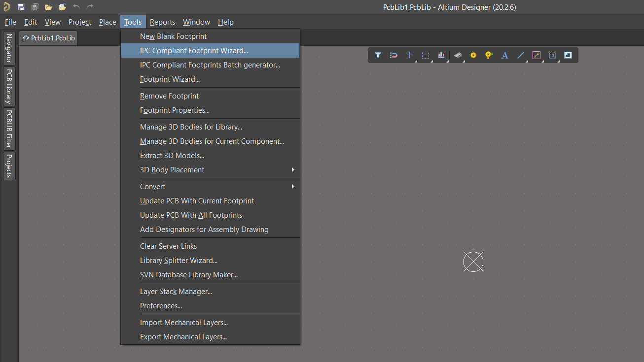Select IPC Compliant Footprint Wizard menu item
Viewport: 644px width, 362px height.
(x=194, y=51)
